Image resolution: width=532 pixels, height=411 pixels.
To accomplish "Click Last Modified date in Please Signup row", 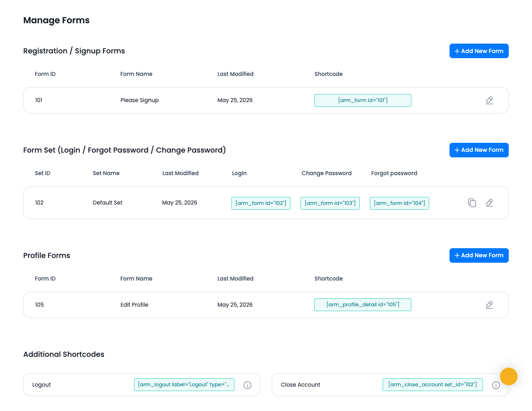I will coord(235,100).
